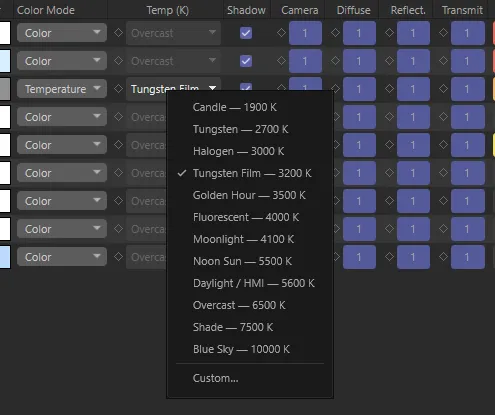Image resolution: width=495 pixels, height=415 pixels.
Task: Choose Candle — 1900 K preset
Action: pos(250,107)
